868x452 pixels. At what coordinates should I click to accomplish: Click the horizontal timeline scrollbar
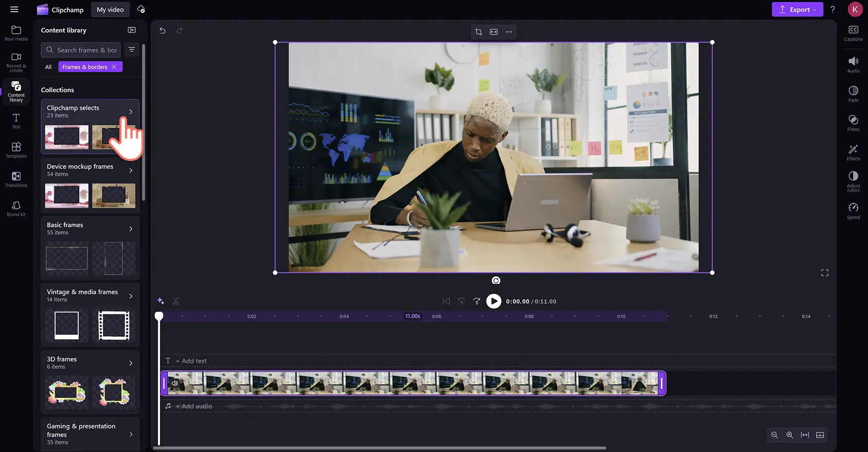(x=380, y=448)
